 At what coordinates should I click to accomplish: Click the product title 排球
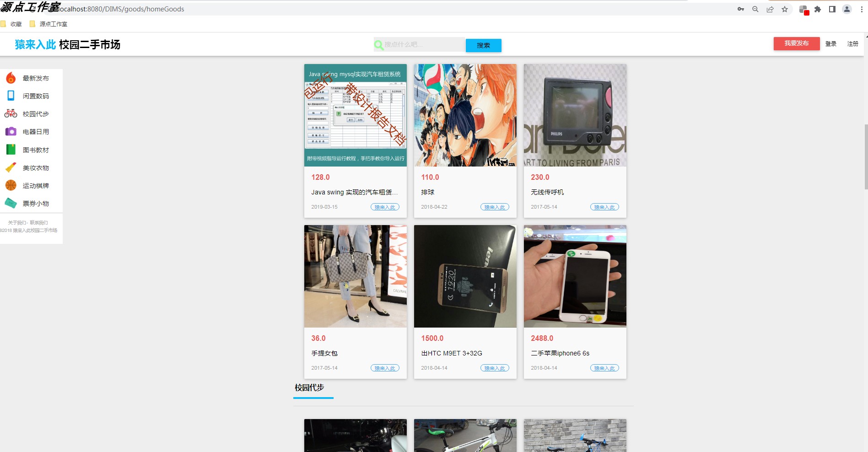coord(428,192)
